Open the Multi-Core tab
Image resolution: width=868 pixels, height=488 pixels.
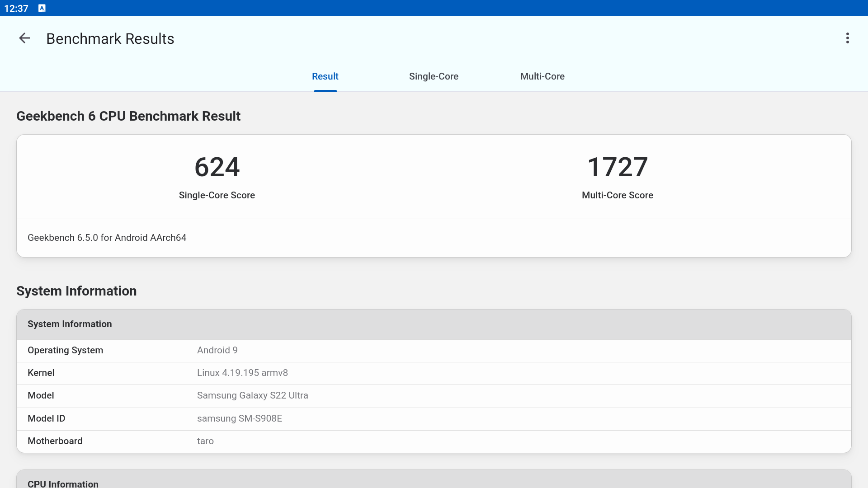pyautogui.click(x=542, y=76)
